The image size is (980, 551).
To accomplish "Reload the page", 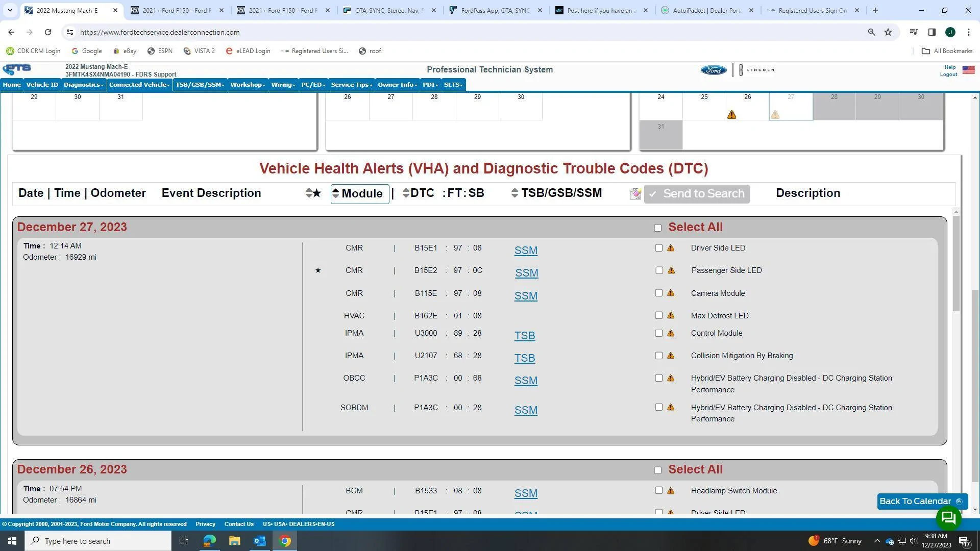I will pos(48,32).
